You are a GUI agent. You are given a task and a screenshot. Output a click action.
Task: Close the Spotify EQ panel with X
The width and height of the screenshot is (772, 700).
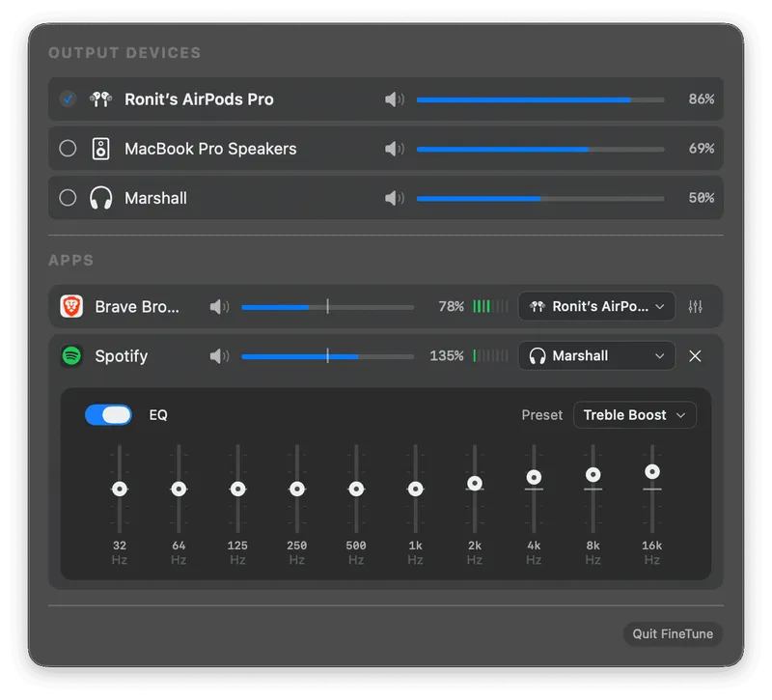pos(695,355)
